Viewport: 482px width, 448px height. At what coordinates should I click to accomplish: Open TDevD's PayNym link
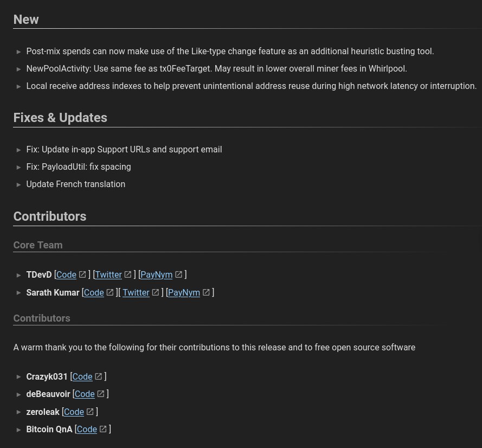(x=157, y=274)
